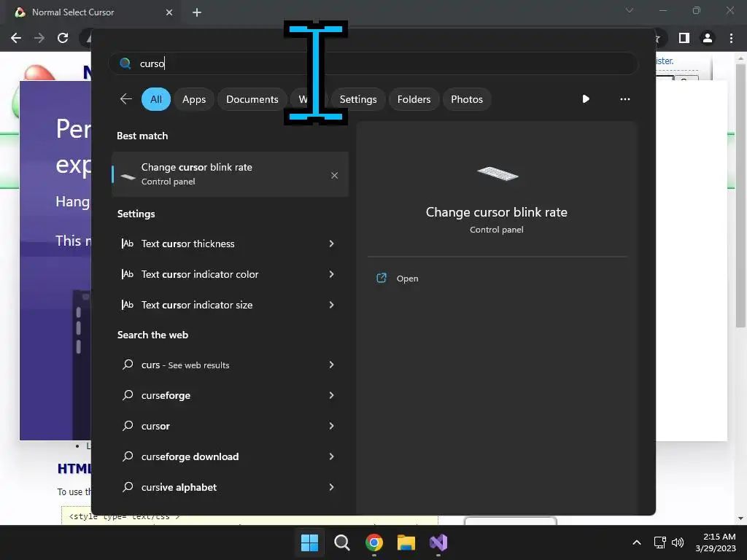Switch to the Apps filter tab
747x560 pixels.
click(x=194, y=99)
